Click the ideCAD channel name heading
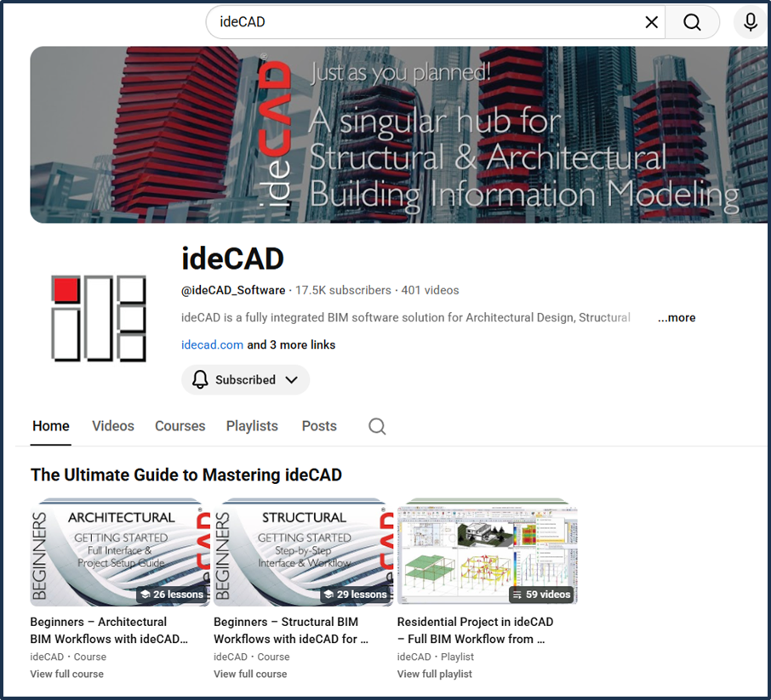The width and height of the screenshot is (771, 700). pos(232,259)
